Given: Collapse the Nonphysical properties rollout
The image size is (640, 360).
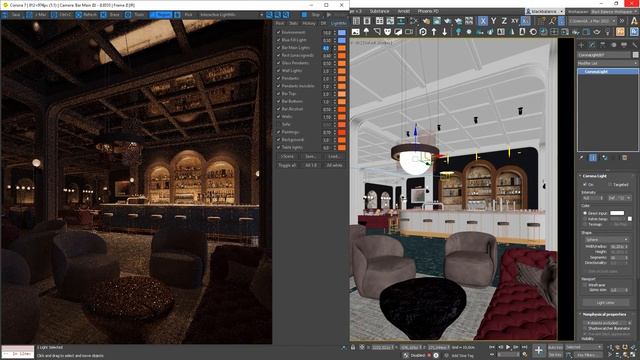Looking at the screenshot, I should (x=604, y=314).
